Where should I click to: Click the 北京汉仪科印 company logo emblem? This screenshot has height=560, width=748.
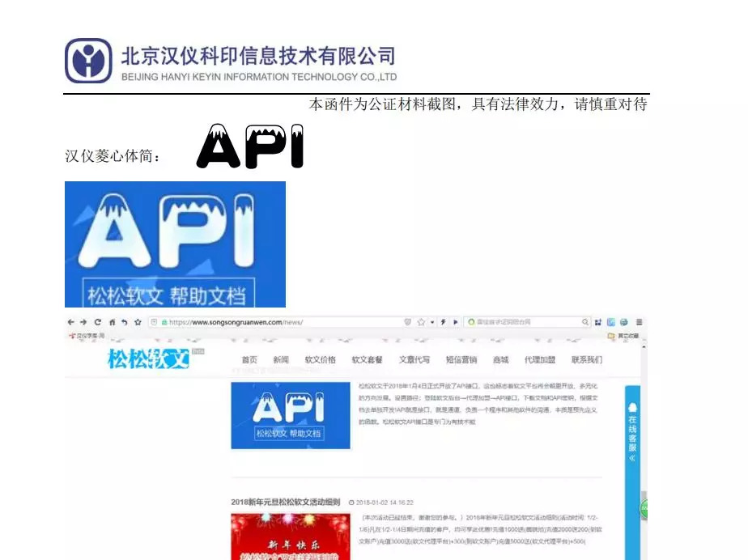pyautogui.click(x=88, y=61)
